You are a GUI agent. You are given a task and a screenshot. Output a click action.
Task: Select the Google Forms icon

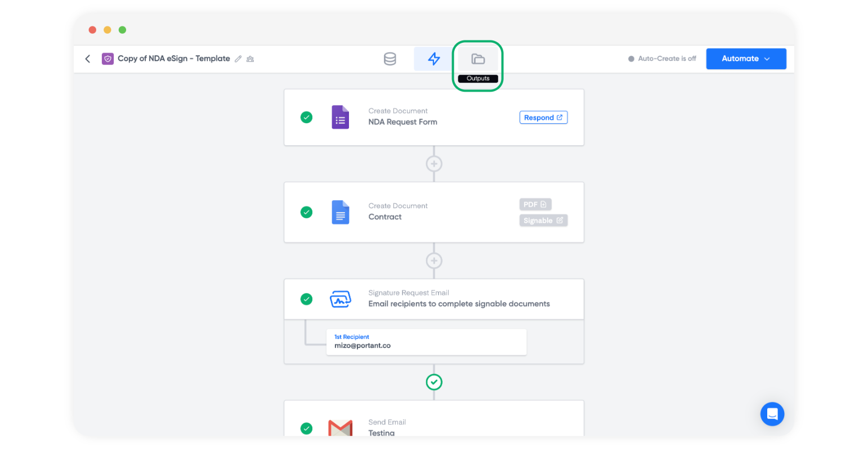[x=341, y=118]
